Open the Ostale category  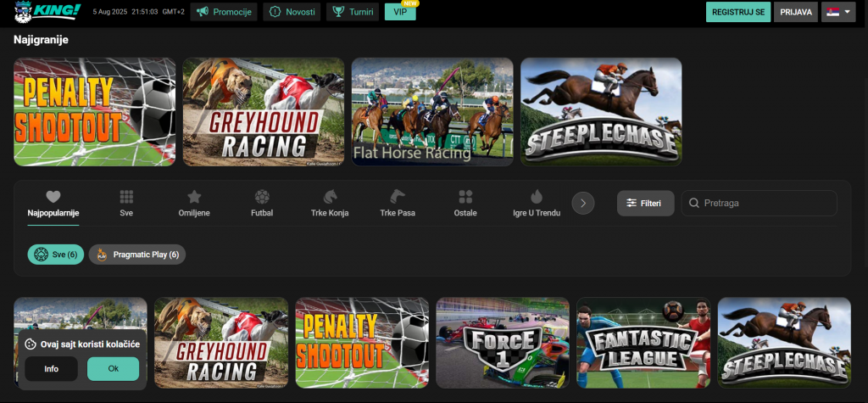click(x=465, y=204)
